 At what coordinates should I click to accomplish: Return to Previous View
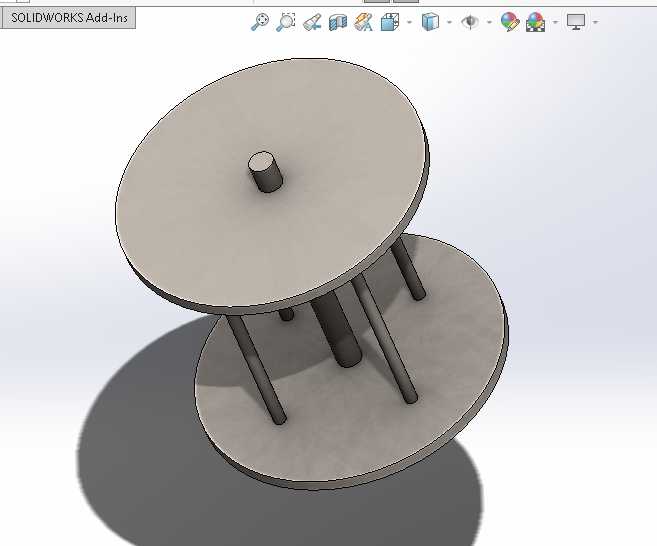click(x=312, y=22)
